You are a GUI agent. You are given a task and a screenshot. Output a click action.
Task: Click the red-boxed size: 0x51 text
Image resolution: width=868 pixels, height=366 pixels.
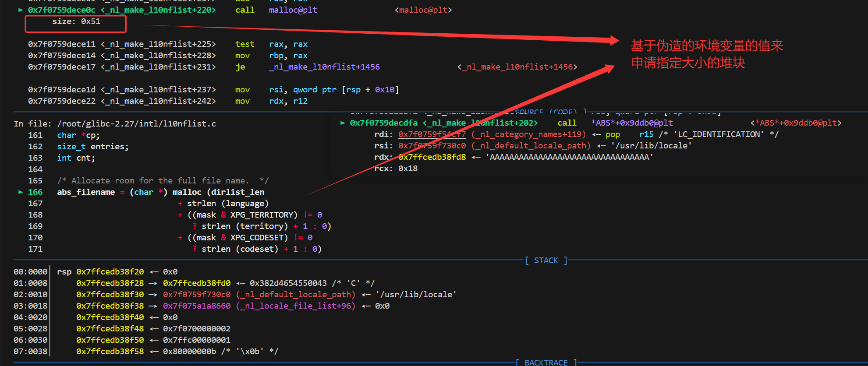76,21
